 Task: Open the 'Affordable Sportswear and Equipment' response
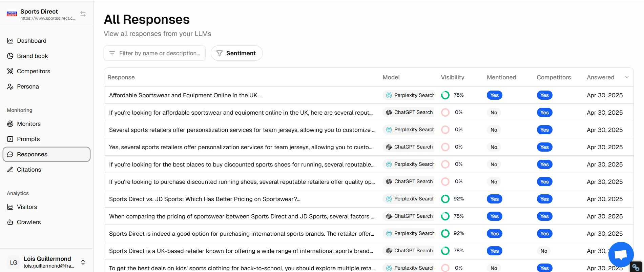pos(185,95)
